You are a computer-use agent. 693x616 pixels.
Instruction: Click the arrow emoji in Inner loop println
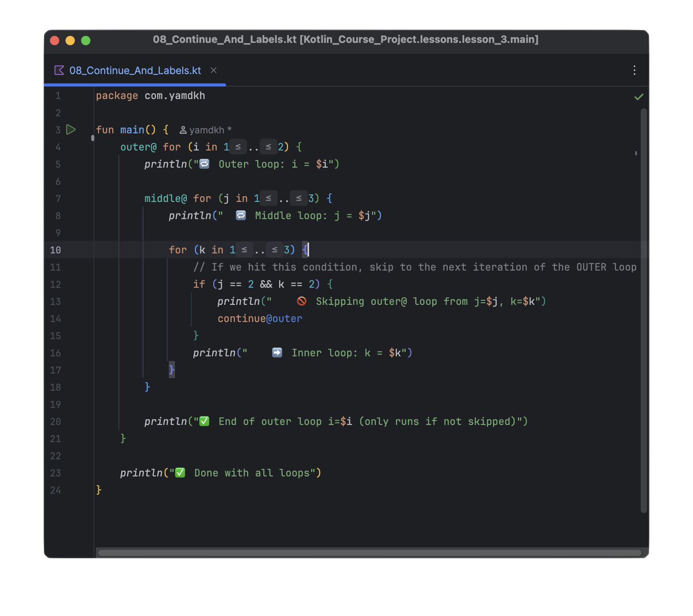point(277,352)
